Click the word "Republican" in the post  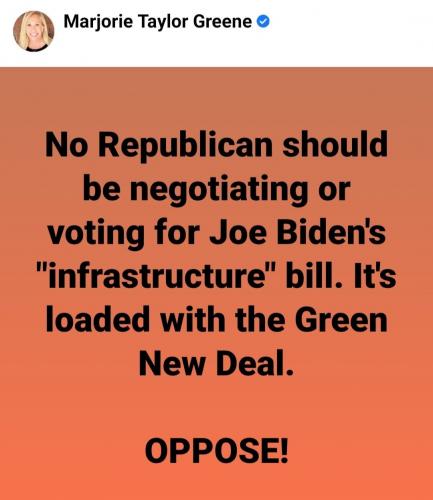[x=185, y=146]
